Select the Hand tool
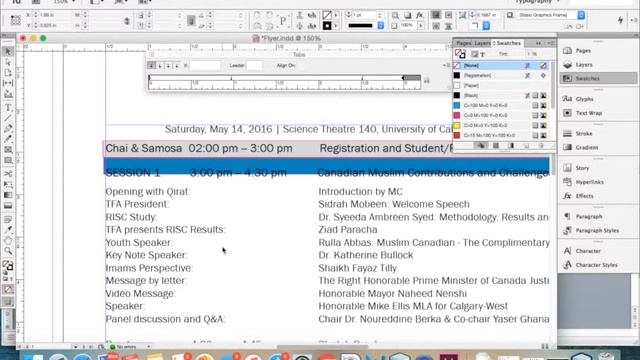 [x=8, y=240]
